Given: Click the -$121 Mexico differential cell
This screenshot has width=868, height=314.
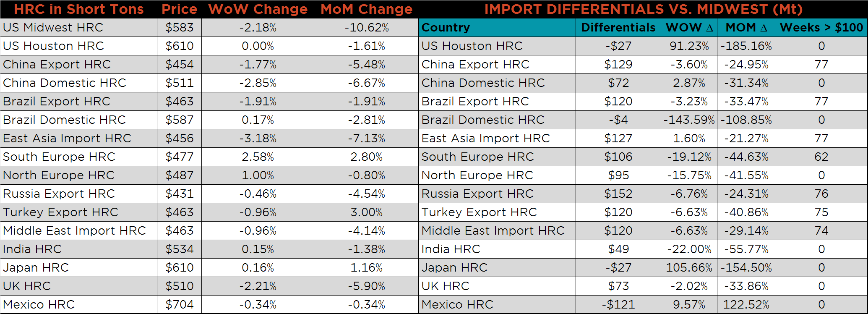Looking at the screenshot, I should [618, 304].
